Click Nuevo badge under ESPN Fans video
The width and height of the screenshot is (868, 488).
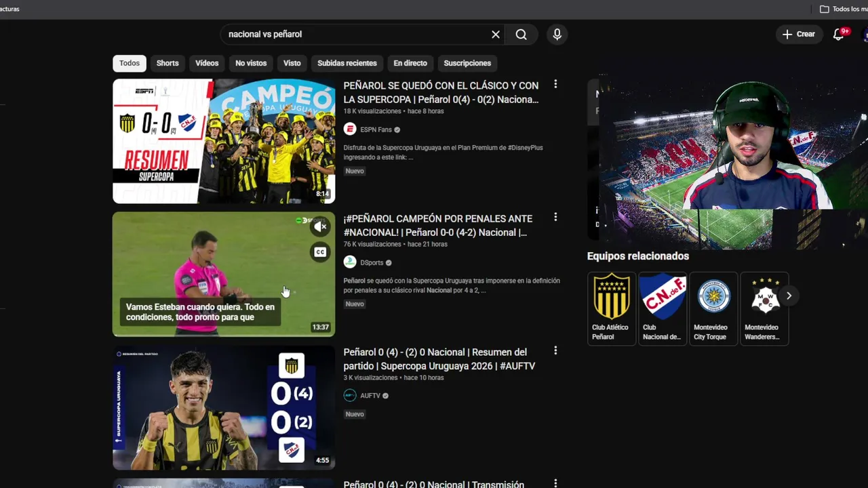pyautogui.click(x=355, y=171)
